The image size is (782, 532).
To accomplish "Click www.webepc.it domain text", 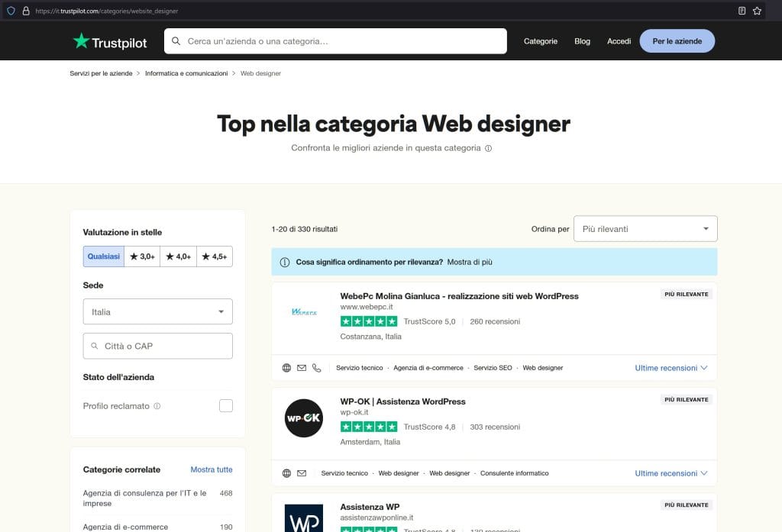I will (x=367, y=307).
